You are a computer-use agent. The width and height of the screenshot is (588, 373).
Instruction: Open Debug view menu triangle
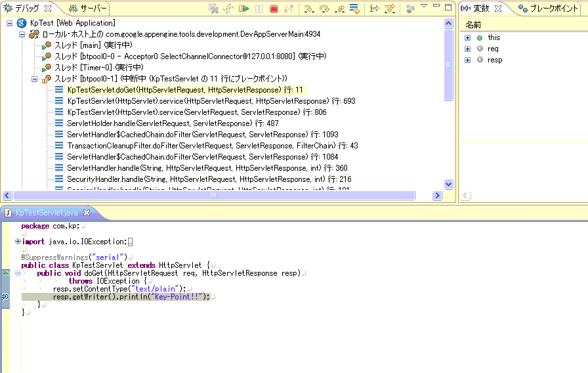[424, 6]
